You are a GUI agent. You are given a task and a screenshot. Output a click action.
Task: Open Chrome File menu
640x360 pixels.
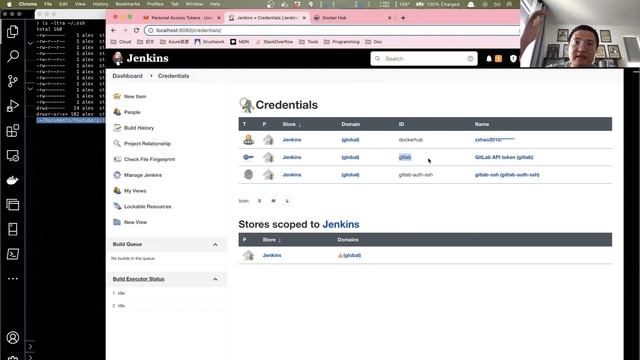(x=48, y=4)
